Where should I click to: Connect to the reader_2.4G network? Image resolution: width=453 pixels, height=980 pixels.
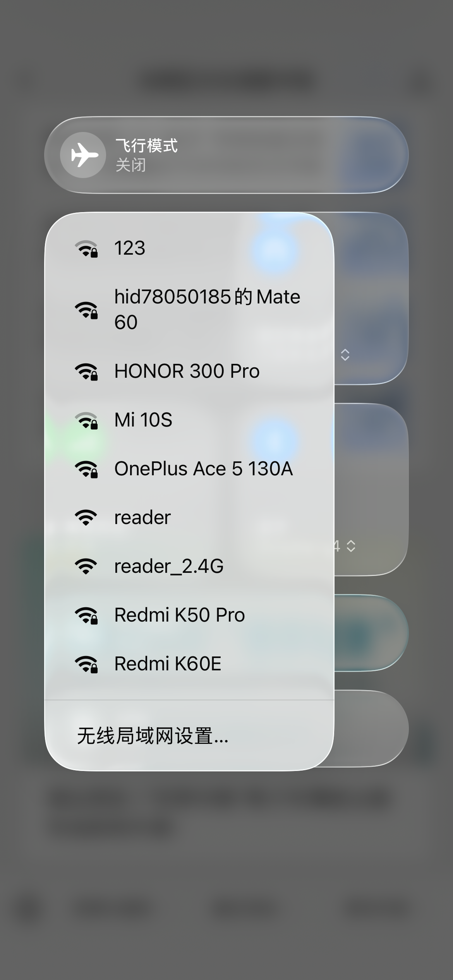tap(189, 566)
